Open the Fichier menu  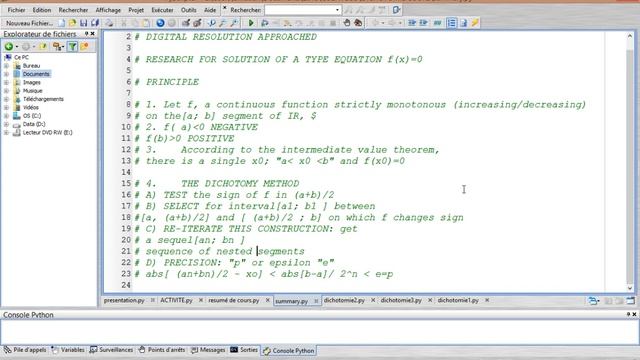pyautogui.click(x=16, y=10)
